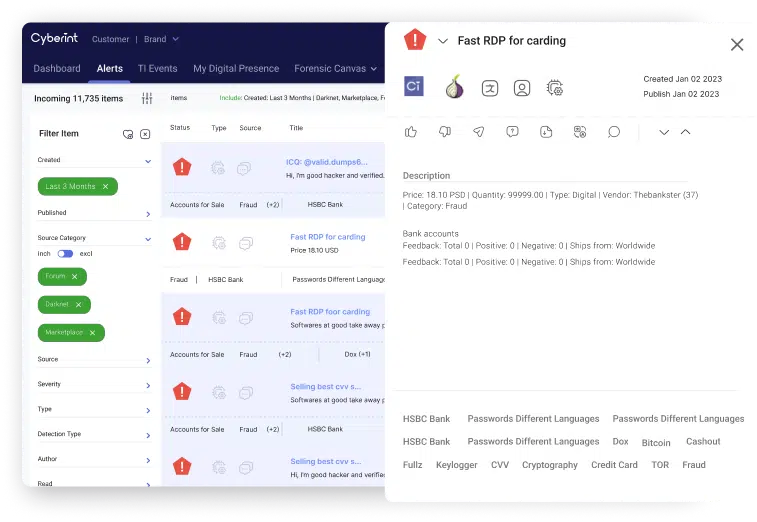The width and height of the screenshot is (757, 522).
Task: Go to previous alert with up chevron
Action: [686, 132]
